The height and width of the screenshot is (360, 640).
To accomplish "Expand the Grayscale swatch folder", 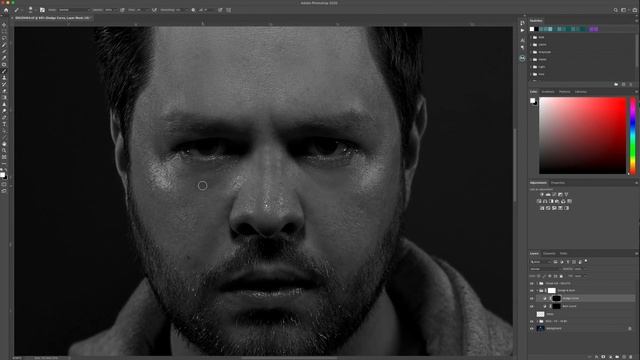I will (x=531, y=52).
